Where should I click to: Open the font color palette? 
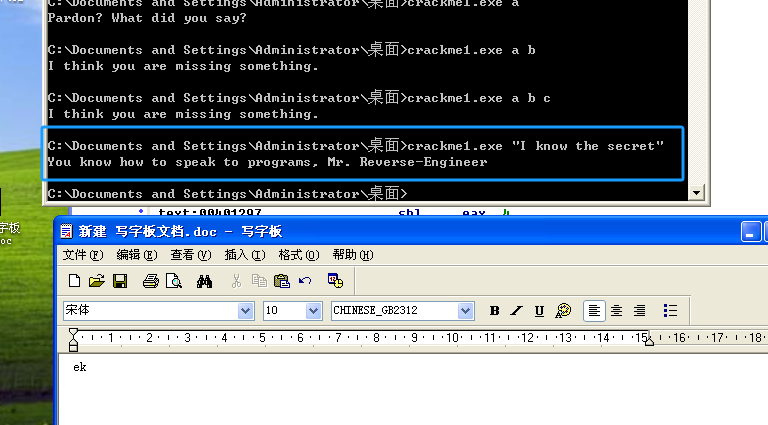pos(563,311)
